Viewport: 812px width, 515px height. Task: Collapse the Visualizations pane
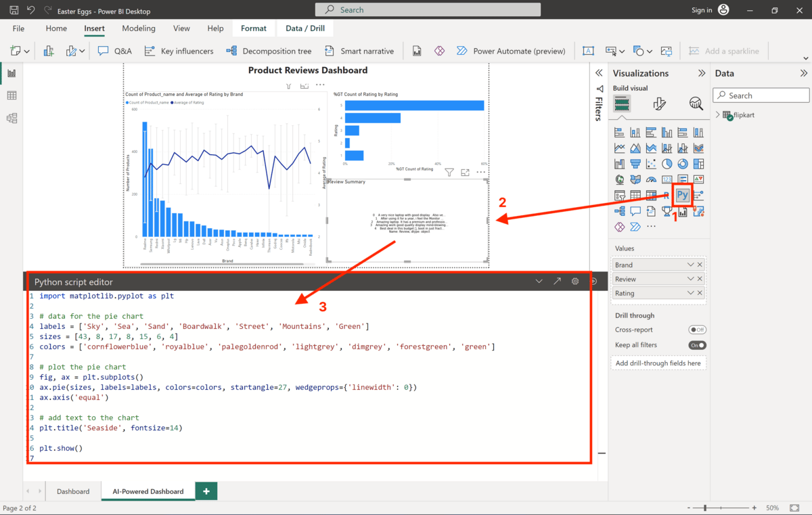click(x=702, y=73)
